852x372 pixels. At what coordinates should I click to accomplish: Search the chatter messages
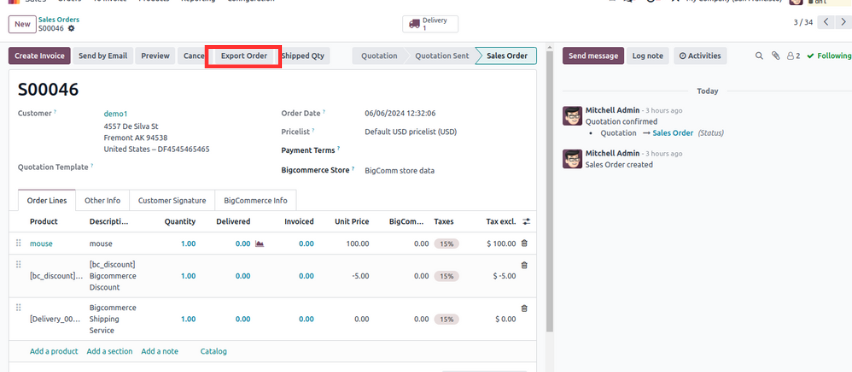(759, 55)
